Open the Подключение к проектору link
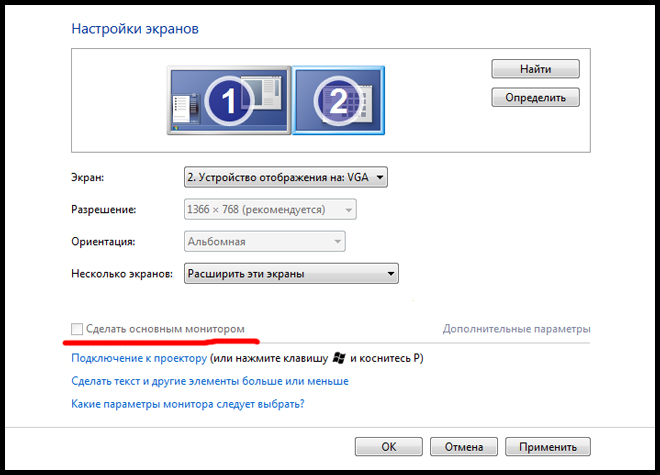660x475 pixels. pyautogui.click(x=139, y=358)
